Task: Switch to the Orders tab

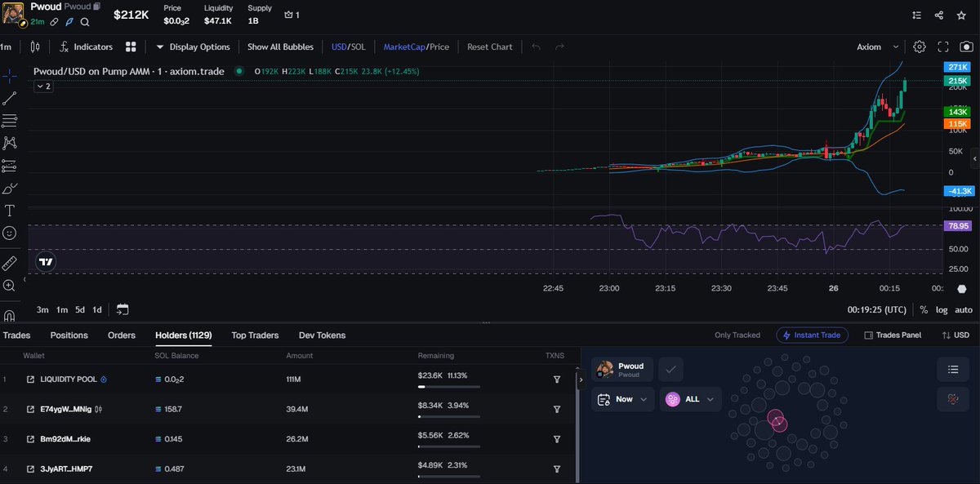Action: 122,335
